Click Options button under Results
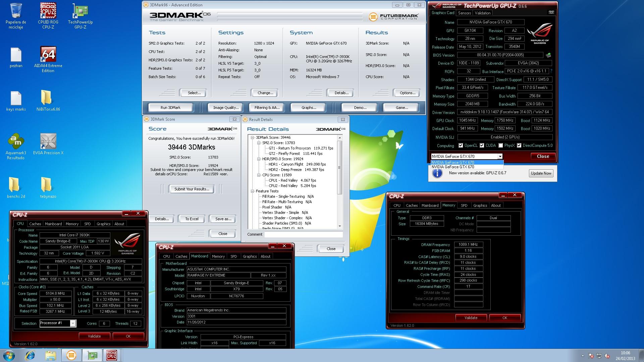 click(408, 93)
